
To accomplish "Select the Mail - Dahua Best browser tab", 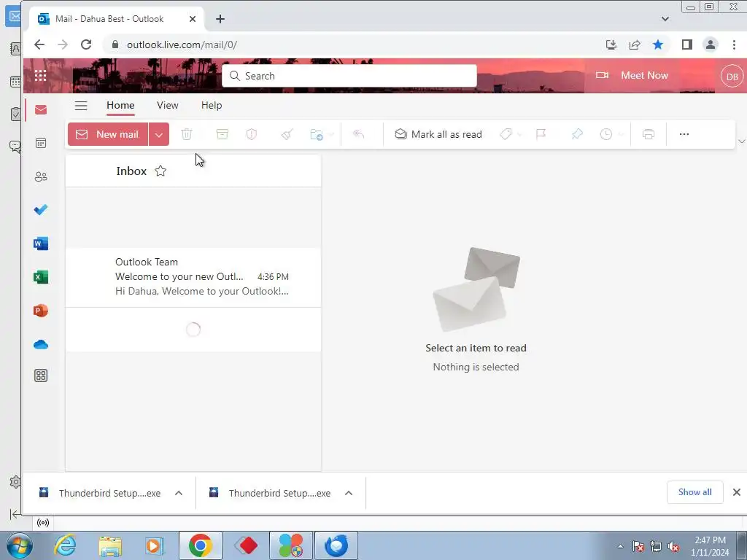I will click(x=117, y=19).
